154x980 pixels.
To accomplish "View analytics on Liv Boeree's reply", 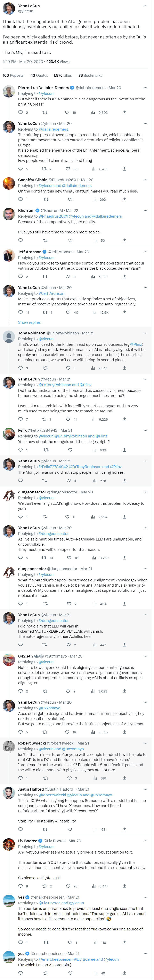I will pos(93,886).
